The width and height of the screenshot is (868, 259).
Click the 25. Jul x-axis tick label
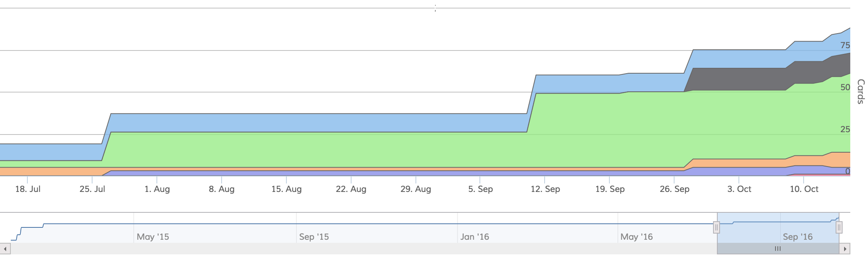point(93,189)
